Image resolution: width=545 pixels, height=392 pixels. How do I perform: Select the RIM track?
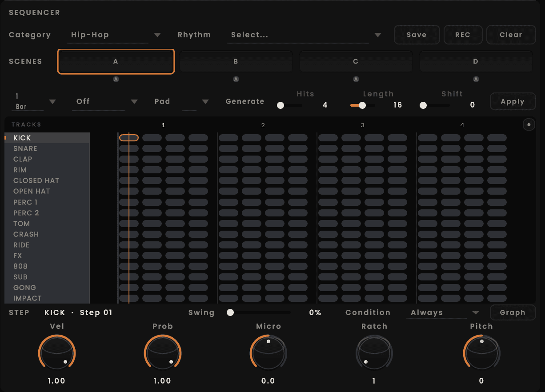coord(47,170)
